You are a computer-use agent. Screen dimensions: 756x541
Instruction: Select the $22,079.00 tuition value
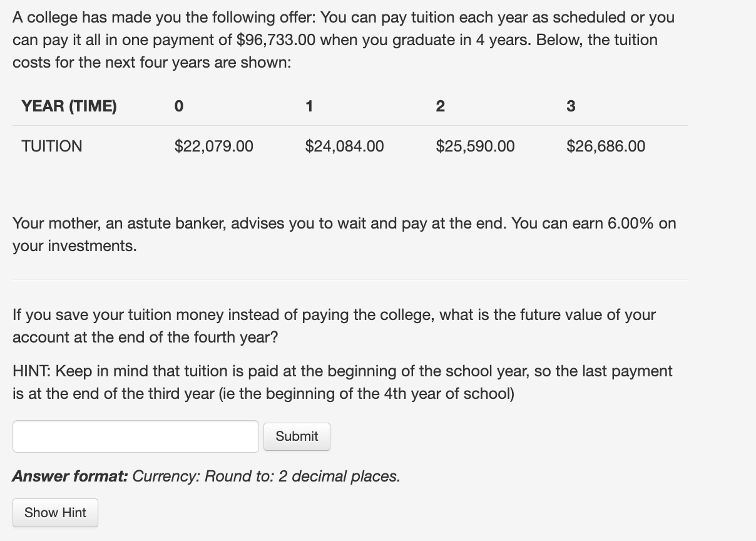tap(213, 146)
